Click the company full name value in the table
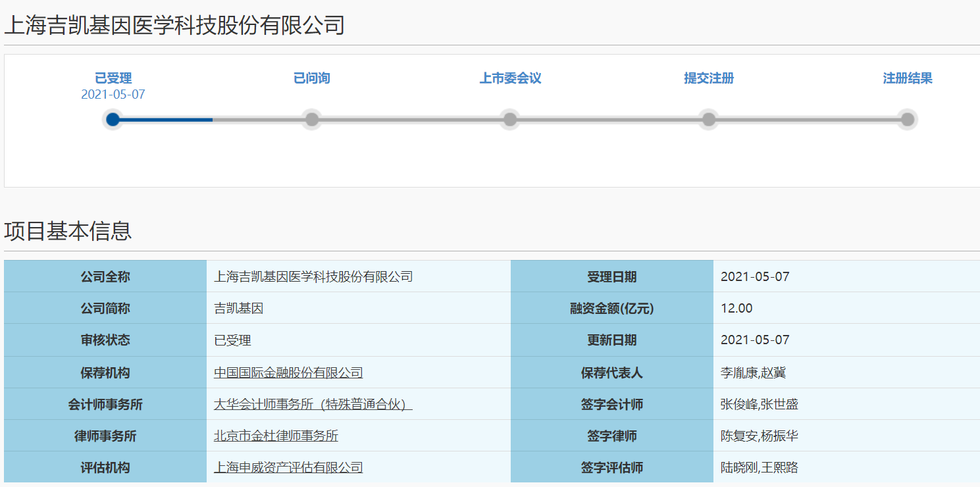The width and height of the screenshot is (980, 487). pyautogui.click(x=313, y=276)
